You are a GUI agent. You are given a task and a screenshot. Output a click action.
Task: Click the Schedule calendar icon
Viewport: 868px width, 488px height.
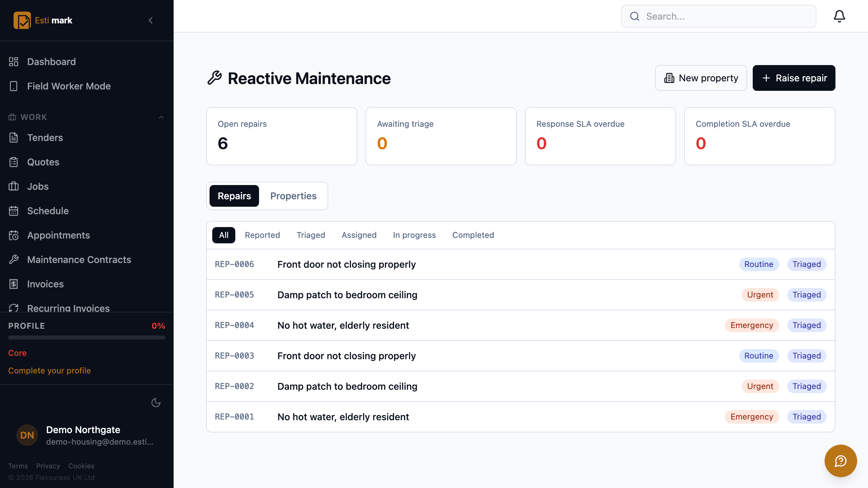[x=14, y=211]
